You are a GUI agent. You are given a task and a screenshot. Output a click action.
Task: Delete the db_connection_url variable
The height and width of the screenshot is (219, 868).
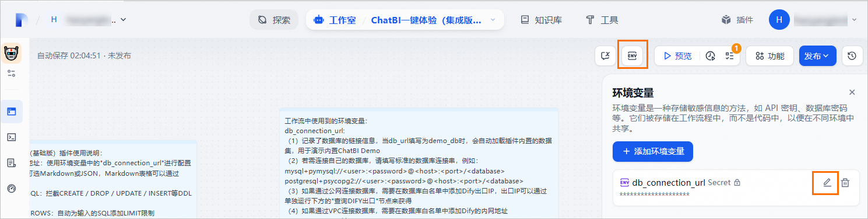(845, 183)
